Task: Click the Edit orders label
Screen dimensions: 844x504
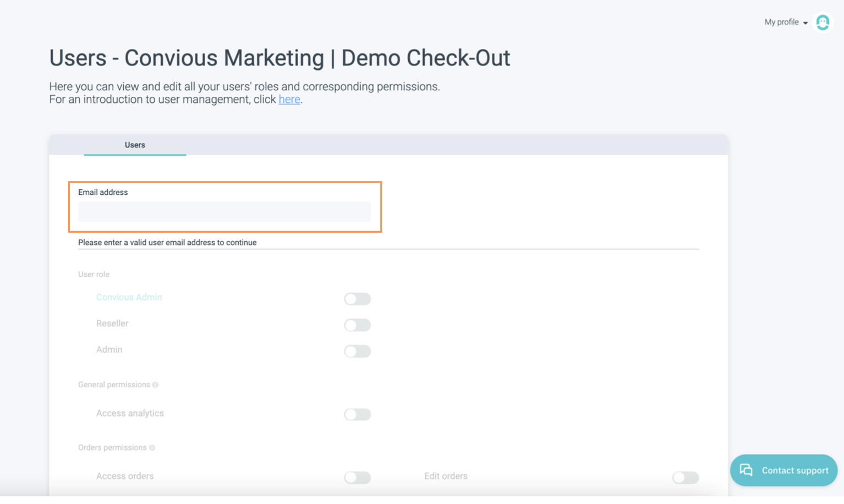Action: [x=446, y=476]
